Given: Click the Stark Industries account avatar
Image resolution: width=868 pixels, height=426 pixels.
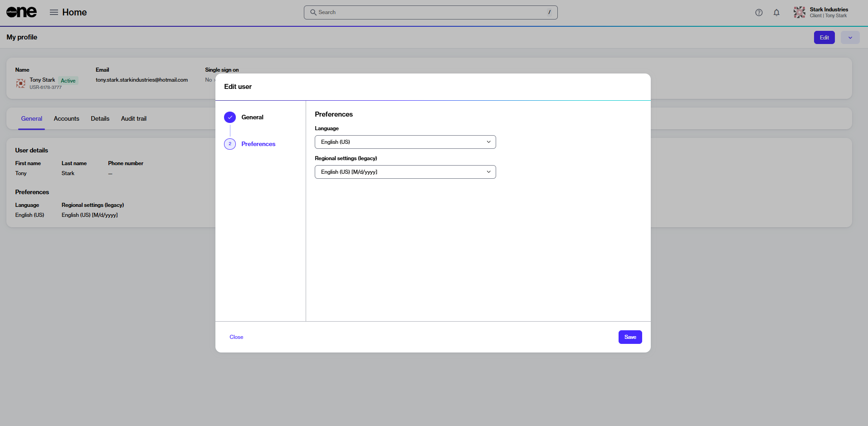Looking at the screenshot, I should click(800, 12).
